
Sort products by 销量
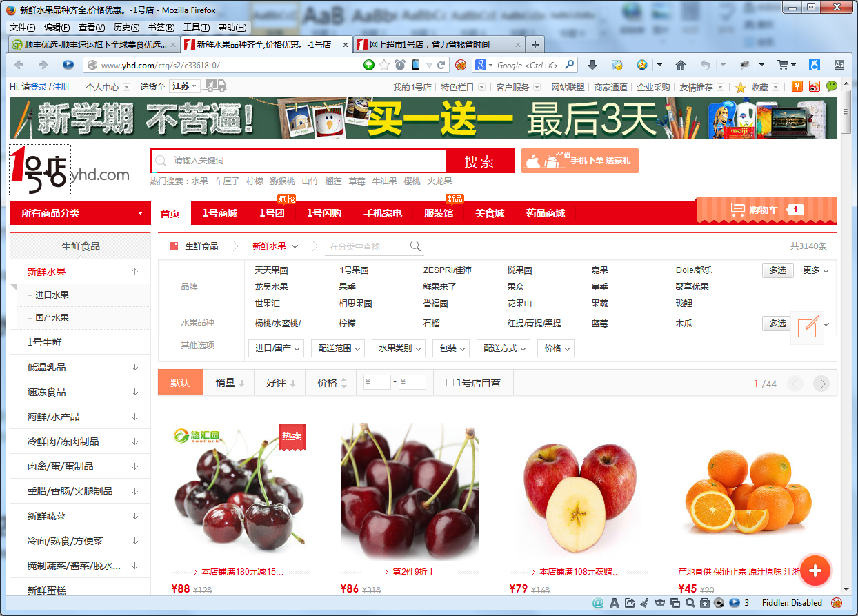230,383
